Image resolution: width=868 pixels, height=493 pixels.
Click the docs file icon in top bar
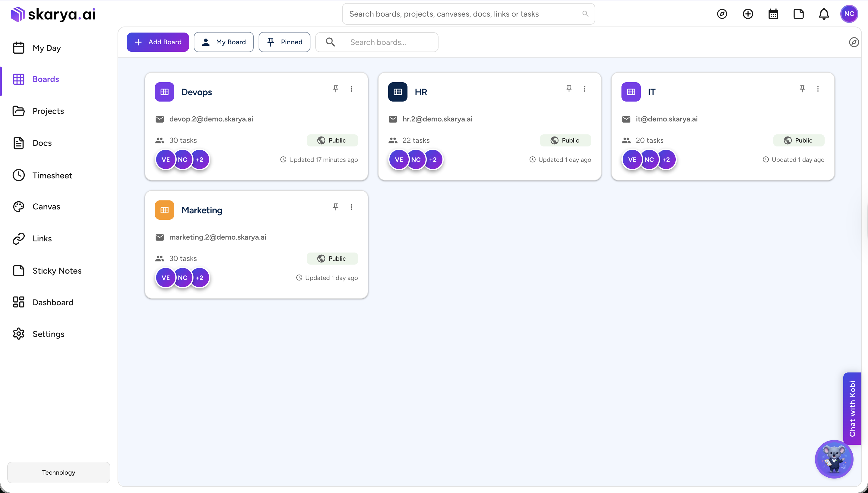pos(799,14)
